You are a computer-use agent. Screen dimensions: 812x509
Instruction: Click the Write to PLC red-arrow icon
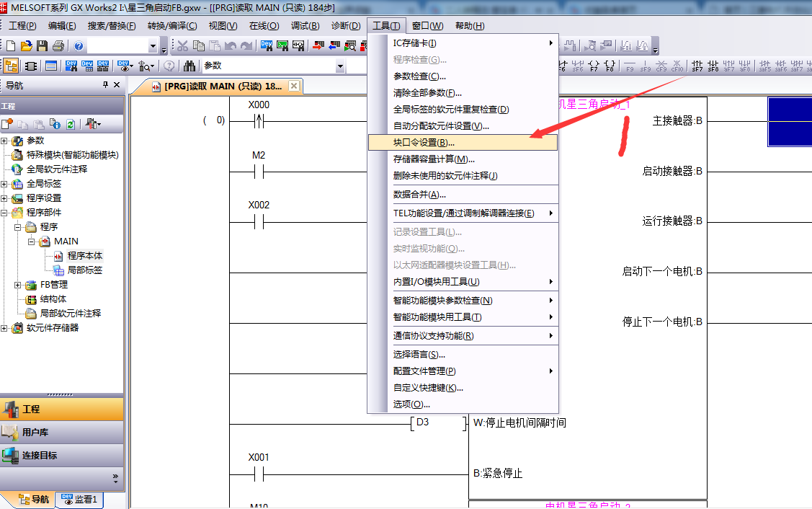pos(318,46)
